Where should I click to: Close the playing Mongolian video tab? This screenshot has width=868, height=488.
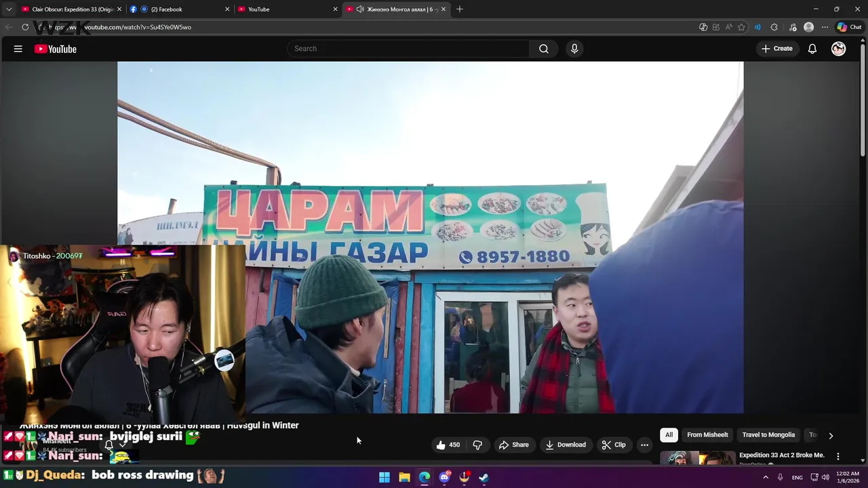tap(443, 9)
